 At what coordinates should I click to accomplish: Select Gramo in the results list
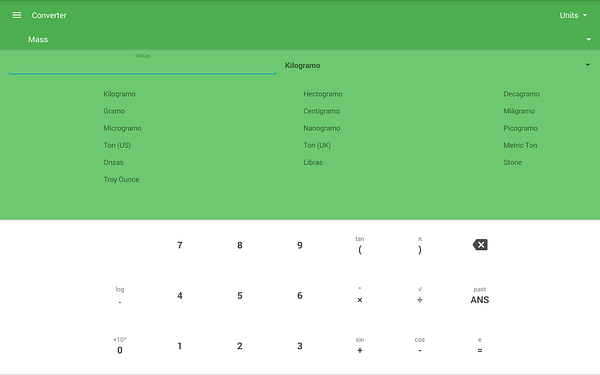point(114,111)
